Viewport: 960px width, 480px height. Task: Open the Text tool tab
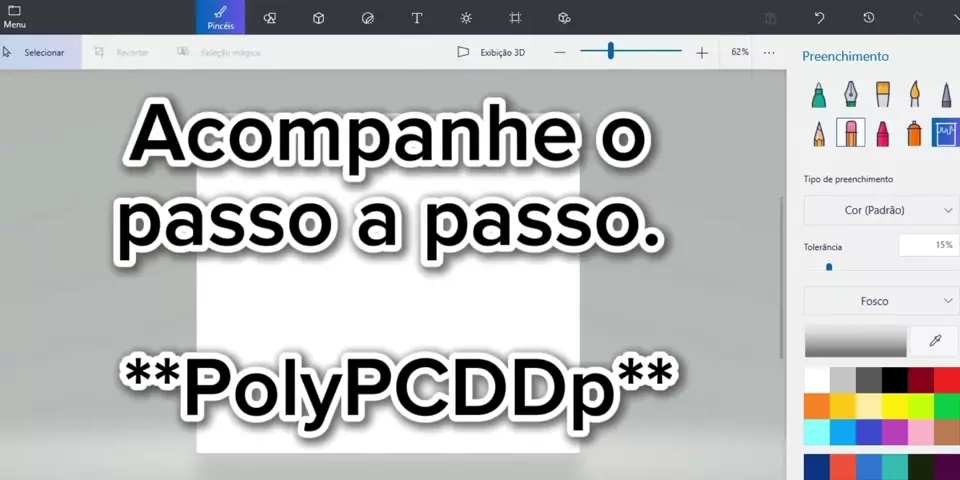tap(417, 18)
